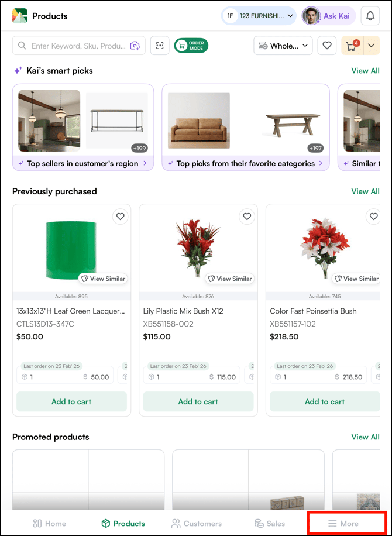
Task: Open Top sellers in customer's region
Action: click(x=83, y=164)
